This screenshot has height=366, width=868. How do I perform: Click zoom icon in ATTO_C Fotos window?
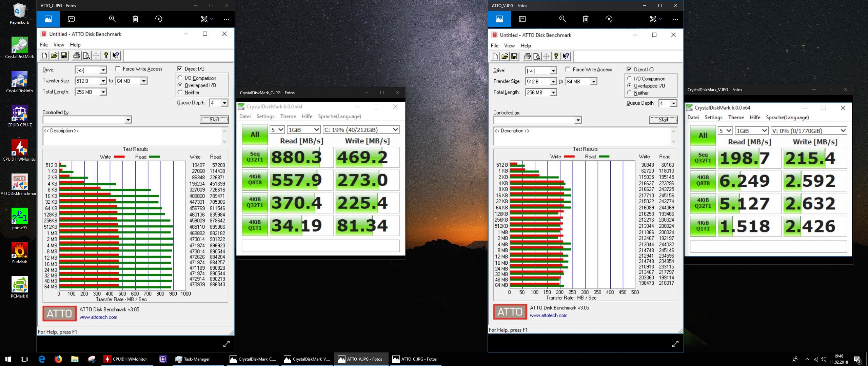pyautogui.click(x=112, y=19)
